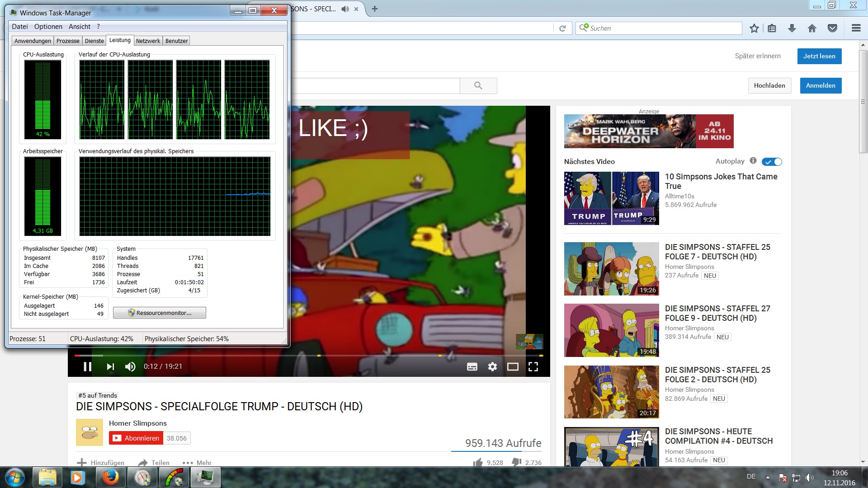Enter fullscreen video mode

click(533, 367)
